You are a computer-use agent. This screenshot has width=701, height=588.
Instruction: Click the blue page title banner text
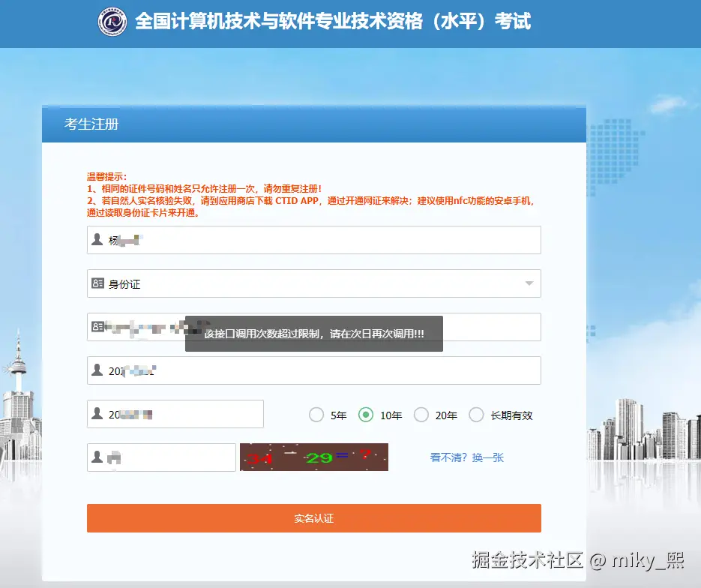pyautogui.click(x=332, y=22)
